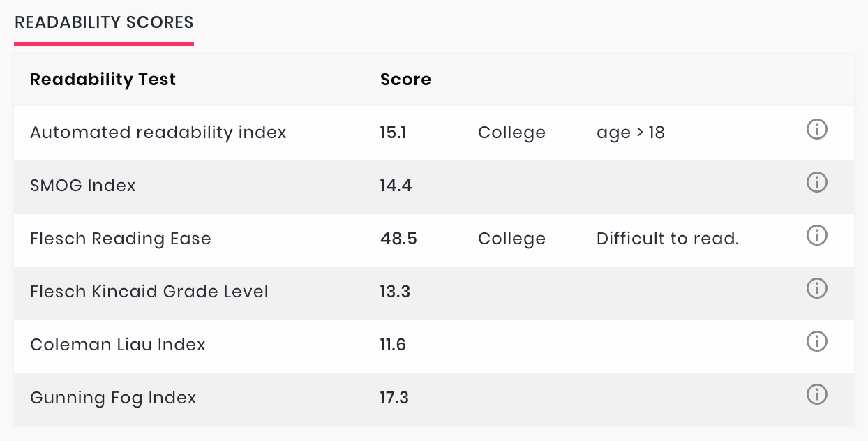Click the SMOG Index row label

pyautogui.click(x=82, y=186)
